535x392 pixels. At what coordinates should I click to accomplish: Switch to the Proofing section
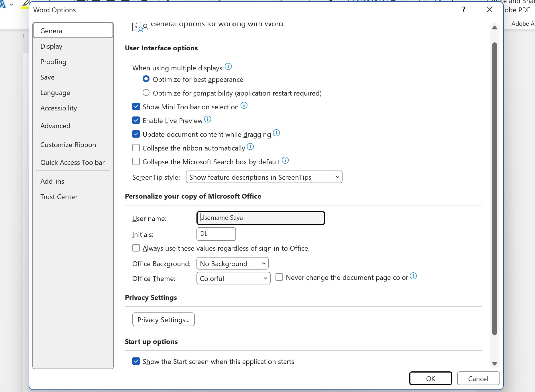tap(53, 62)
